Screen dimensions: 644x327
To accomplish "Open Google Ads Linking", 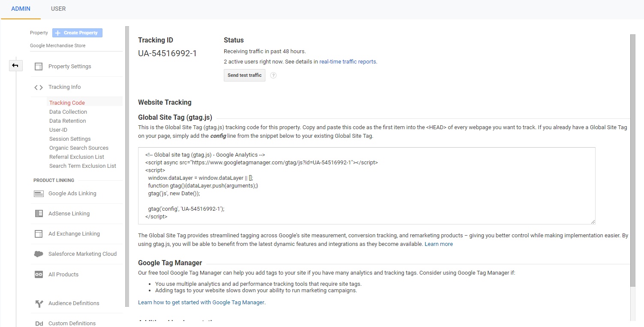I will [72, 194].
